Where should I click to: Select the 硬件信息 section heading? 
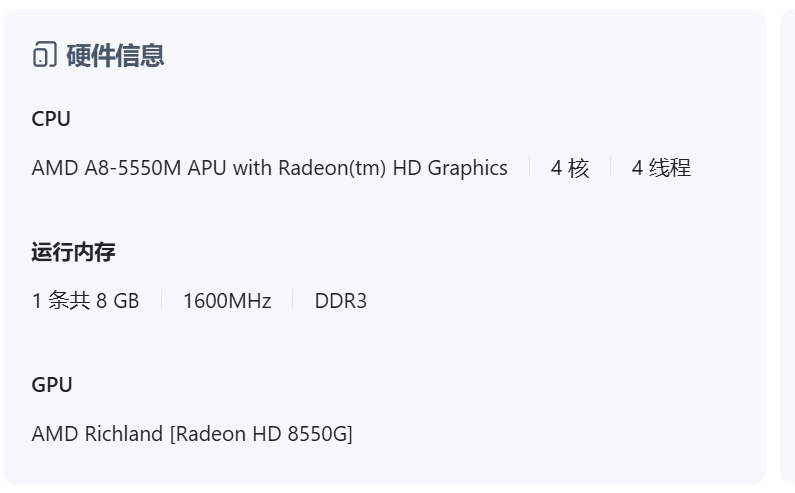(115, 55)
